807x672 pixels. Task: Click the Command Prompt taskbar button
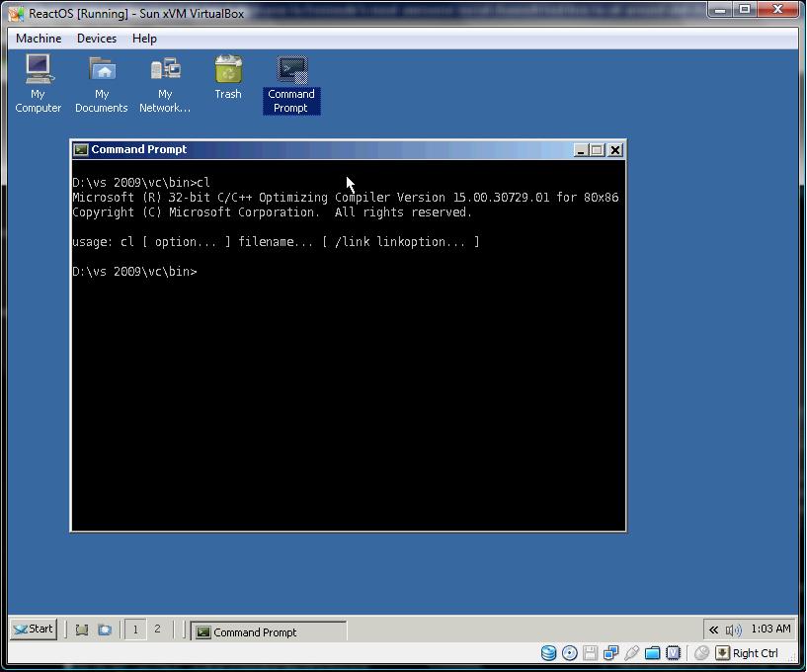point(268,631)
